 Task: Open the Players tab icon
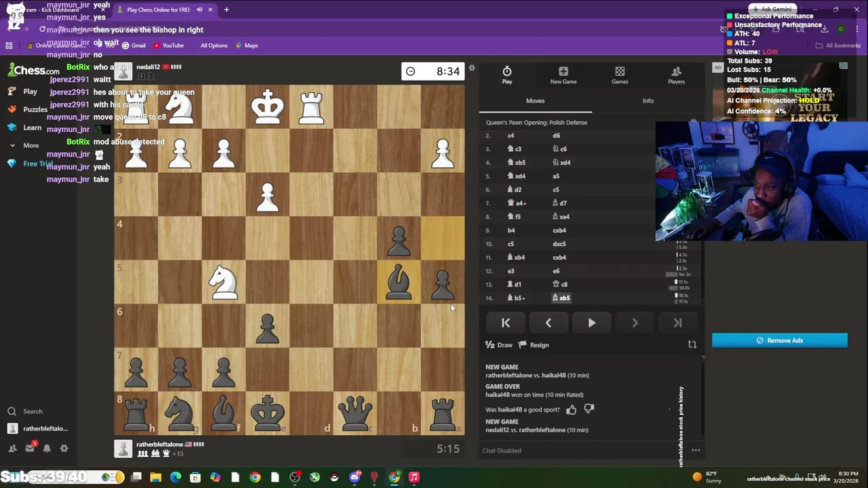[676, 75]
